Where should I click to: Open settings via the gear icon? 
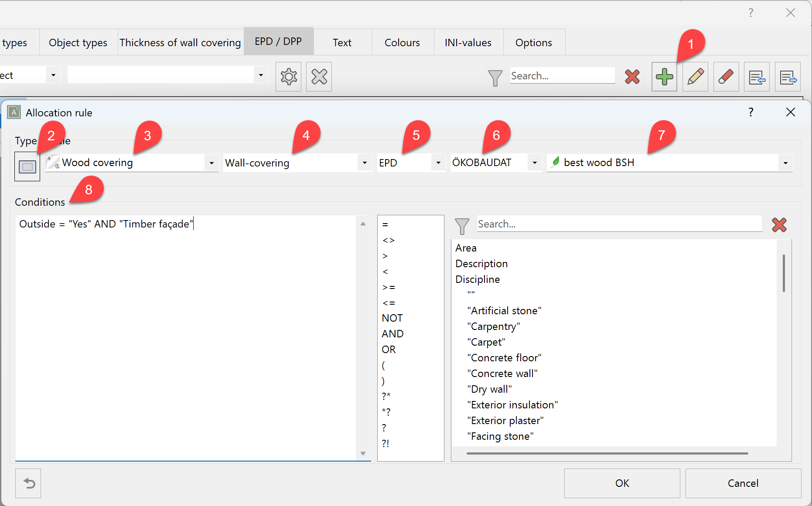pos(288,77)
